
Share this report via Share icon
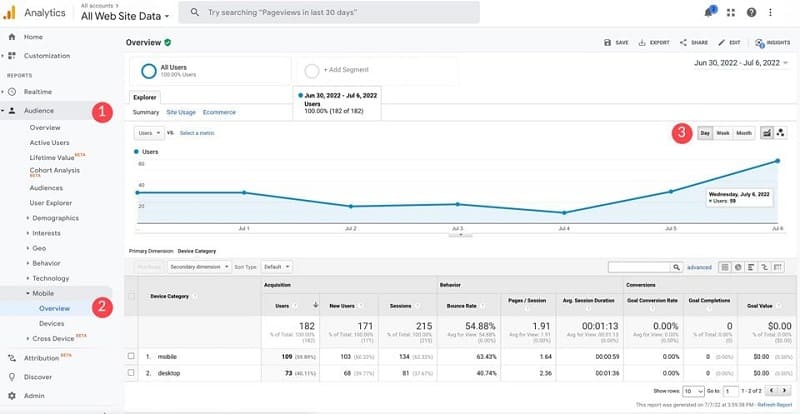coord(694,43)
